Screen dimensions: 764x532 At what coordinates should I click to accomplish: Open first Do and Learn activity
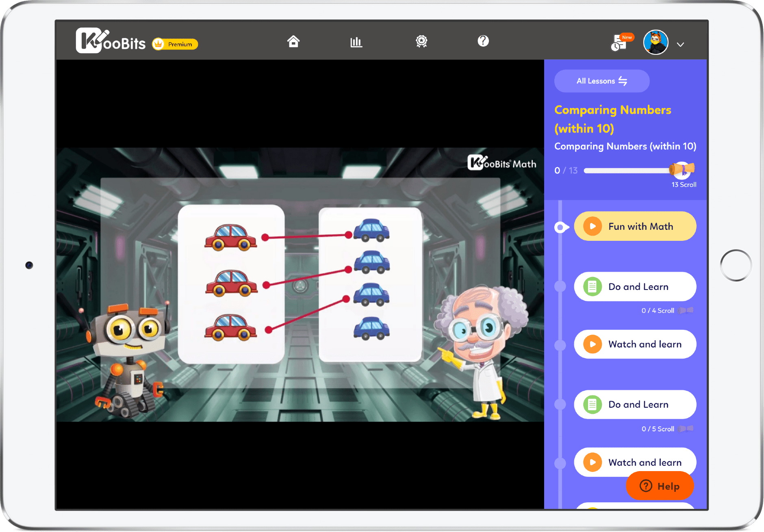tap(635, 287)
